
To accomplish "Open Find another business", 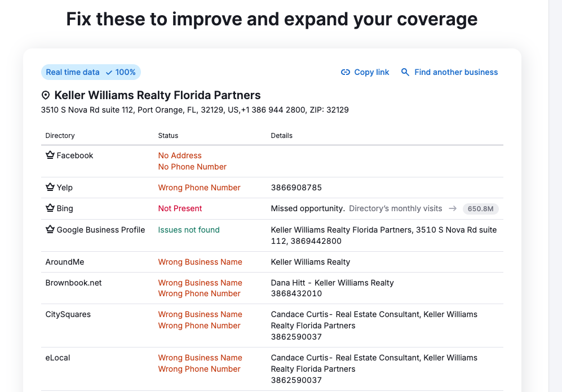I will click(455, 72).
